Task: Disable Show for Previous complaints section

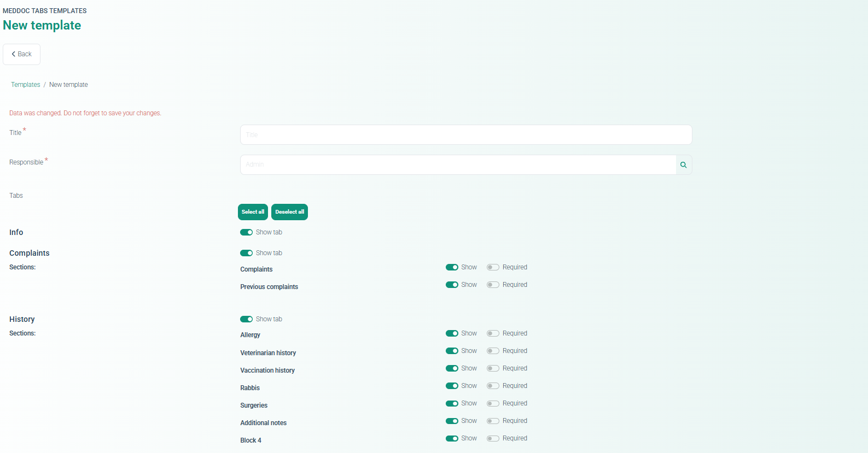Action: pyautogui.click(x=452, y=285)
